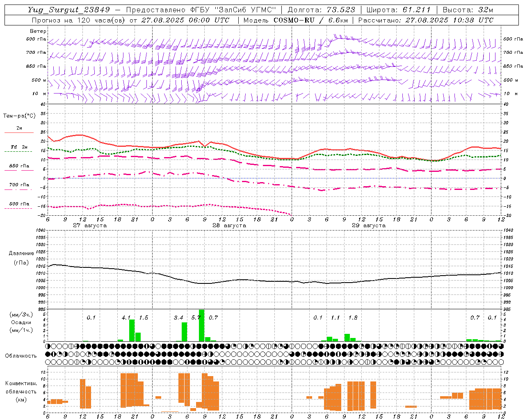
Task: Click the Td 2м dew point legend label
Action: click(19, 147)
